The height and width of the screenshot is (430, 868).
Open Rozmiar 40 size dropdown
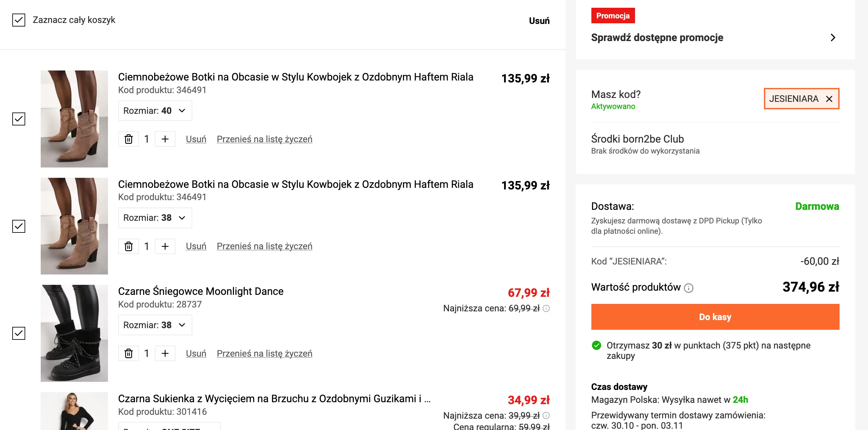click(155, 111)
